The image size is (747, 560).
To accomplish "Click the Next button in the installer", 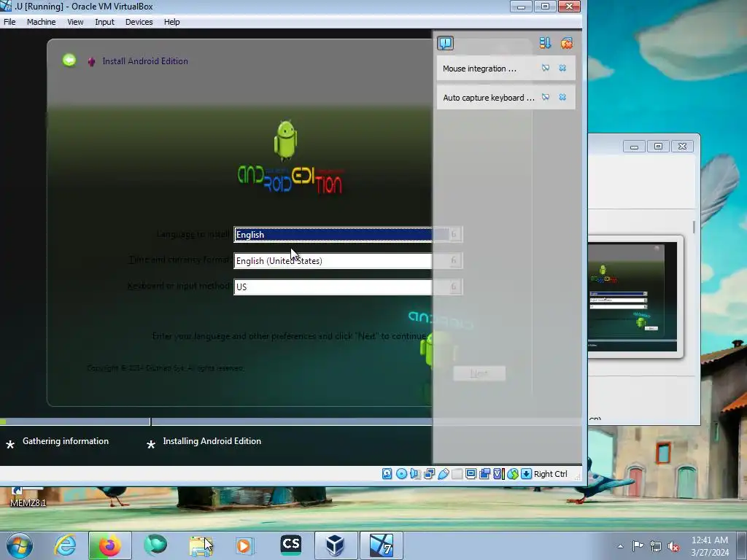I will pyautogui.click(x=479, y=373).
